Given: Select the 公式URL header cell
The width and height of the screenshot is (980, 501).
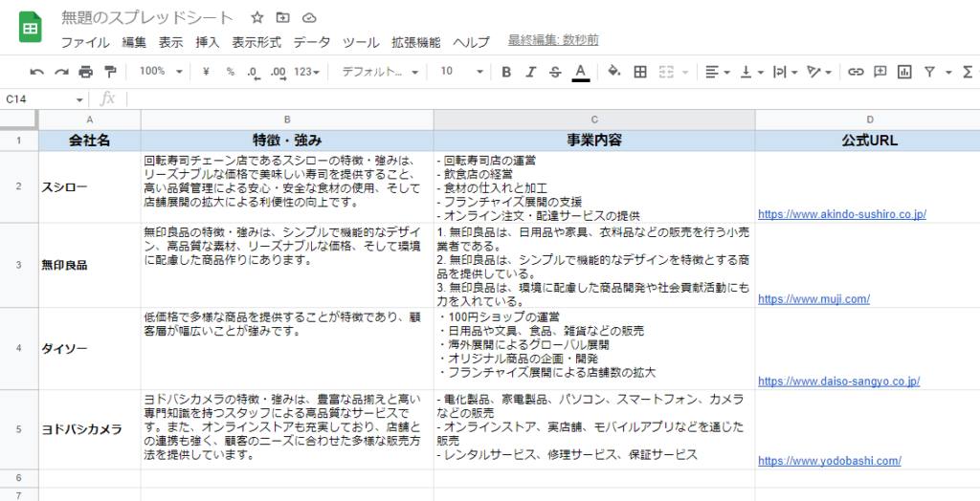Looking at the screenshot, I should [867, 141].
